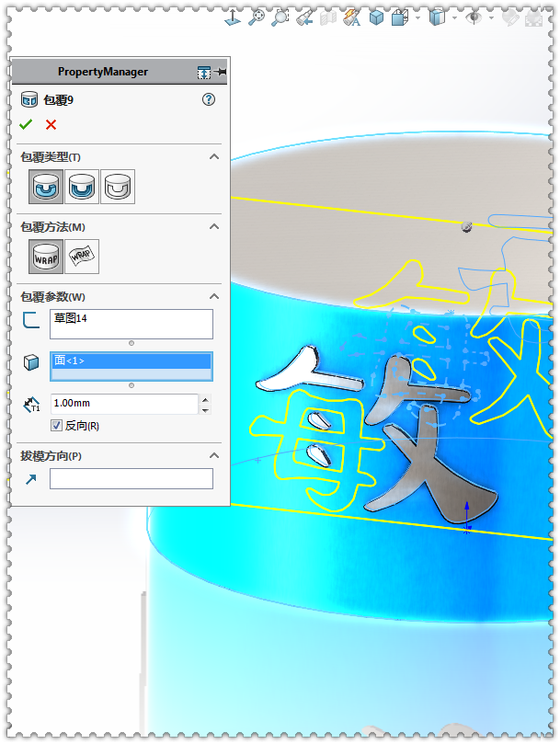
Task: Click the sketch-plane arrow icon in the view toolbar
Action: [x=233, y=17]
